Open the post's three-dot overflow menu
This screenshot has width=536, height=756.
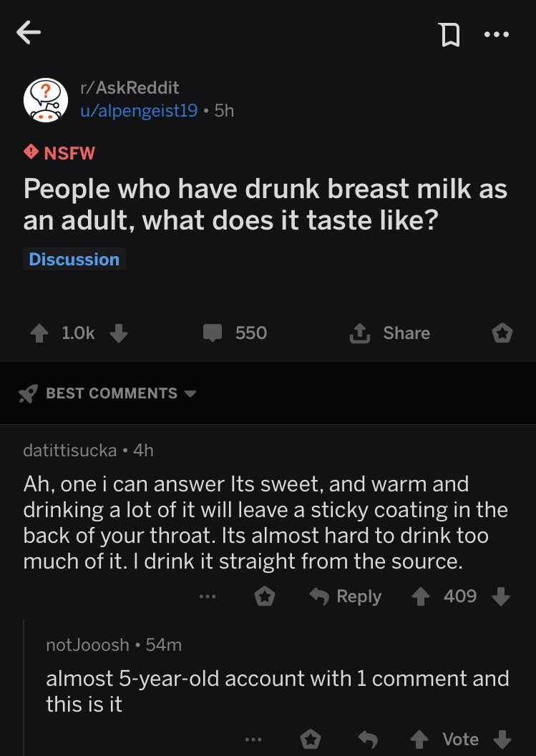click(495, 34)
